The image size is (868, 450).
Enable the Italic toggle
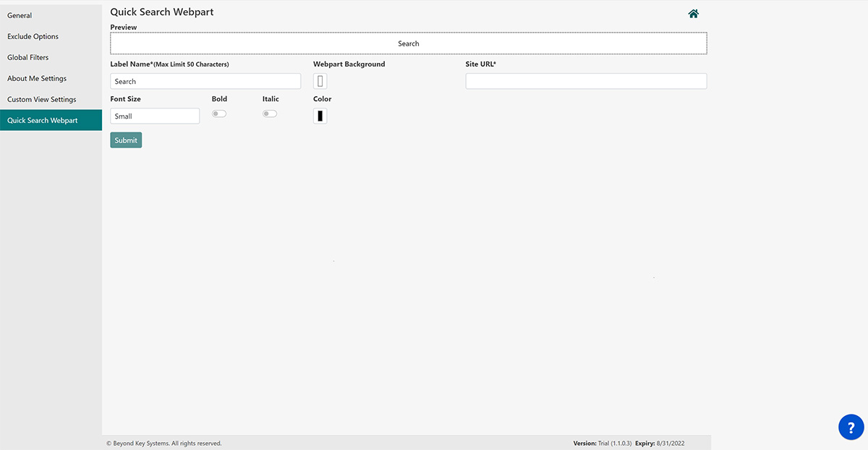269,113
